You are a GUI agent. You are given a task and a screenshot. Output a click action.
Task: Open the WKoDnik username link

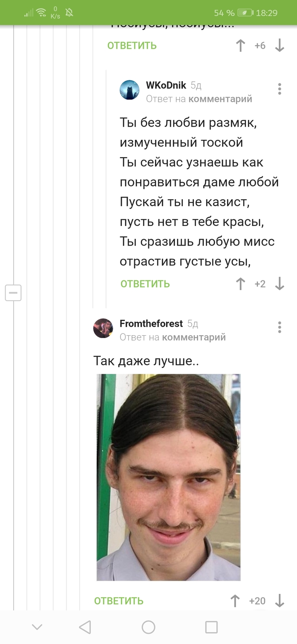point(166,85)
